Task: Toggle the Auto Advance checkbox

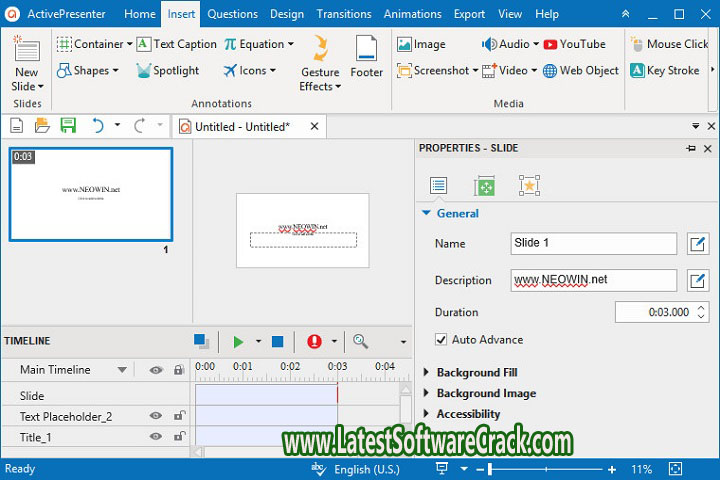Action: [442, 340]
